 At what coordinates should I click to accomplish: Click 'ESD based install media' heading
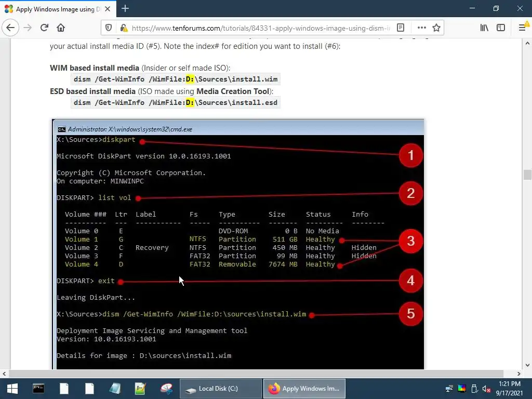(x=92, y=91)
